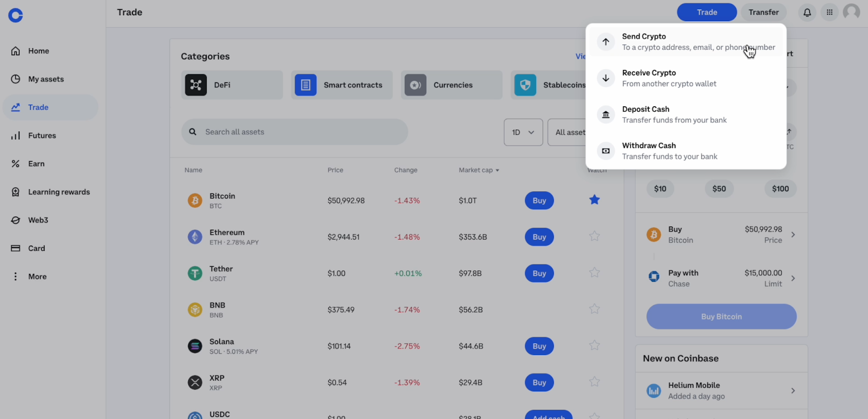Select the $50 quick amount
868x419 pixels.
click(x=719, y=189)
